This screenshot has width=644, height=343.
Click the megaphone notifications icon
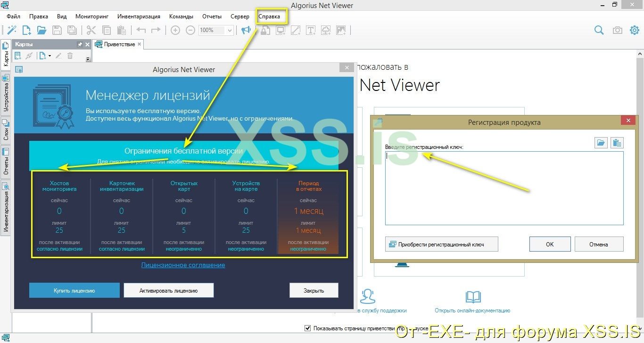(x=246, y=30)
